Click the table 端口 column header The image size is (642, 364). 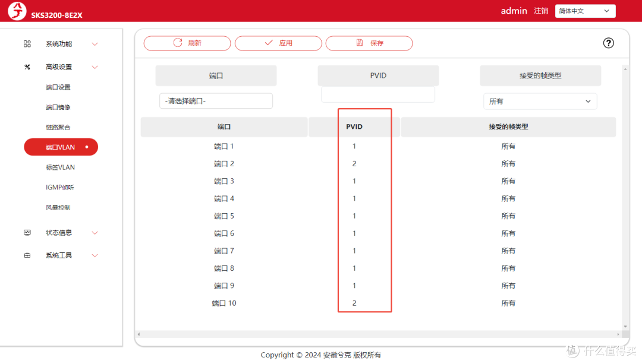pyautogui.click(x=224, y=127)
